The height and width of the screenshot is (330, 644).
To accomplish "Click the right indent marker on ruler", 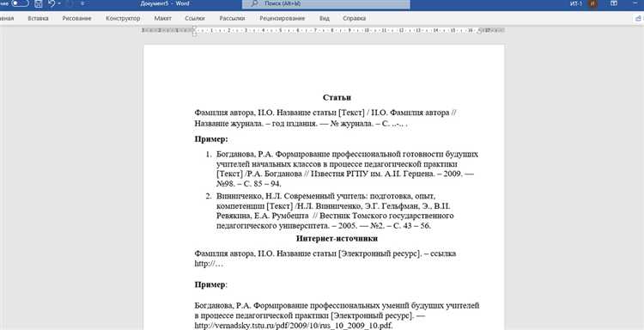I will [x=479, y=32].
